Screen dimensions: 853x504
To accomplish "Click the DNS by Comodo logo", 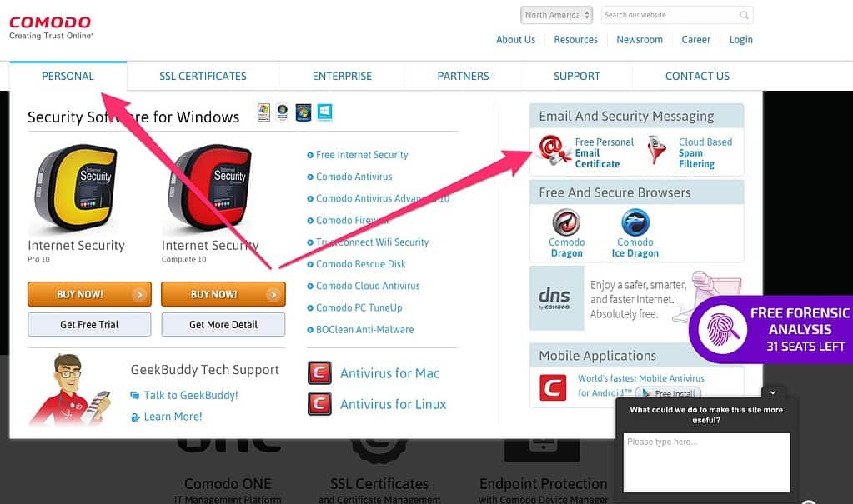I will pyautogui.click(x=556, y=298).
